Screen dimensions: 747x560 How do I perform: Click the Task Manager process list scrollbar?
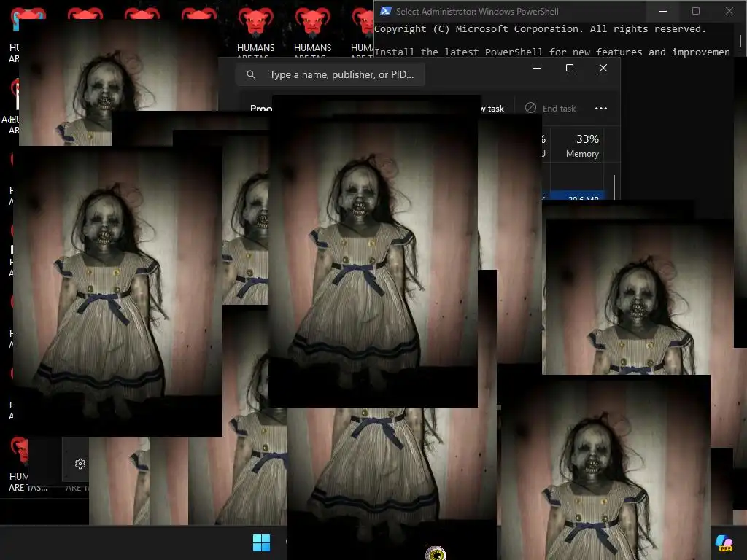614,187
